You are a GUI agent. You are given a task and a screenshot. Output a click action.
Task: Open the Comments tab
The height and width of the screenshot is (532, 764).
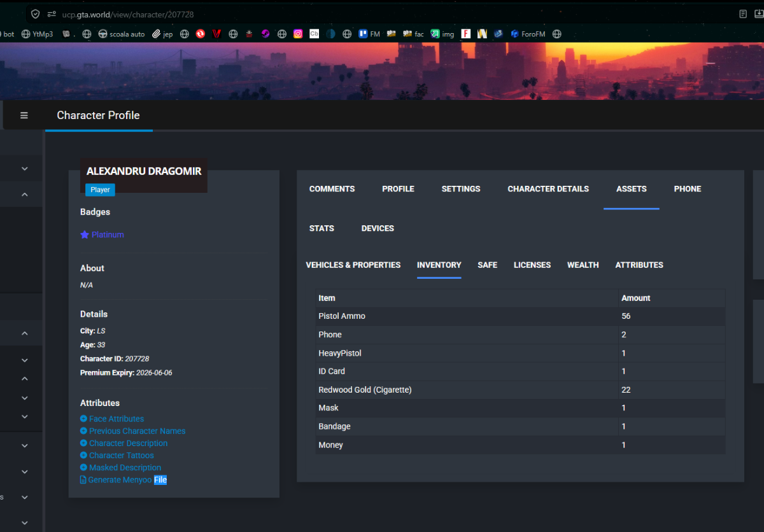(x=332, y=189)
